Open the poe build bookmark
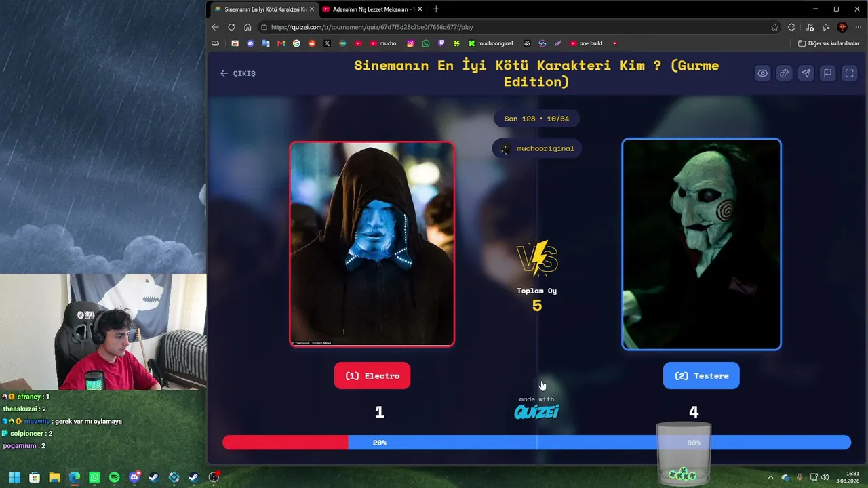 (x=586, y=43)
